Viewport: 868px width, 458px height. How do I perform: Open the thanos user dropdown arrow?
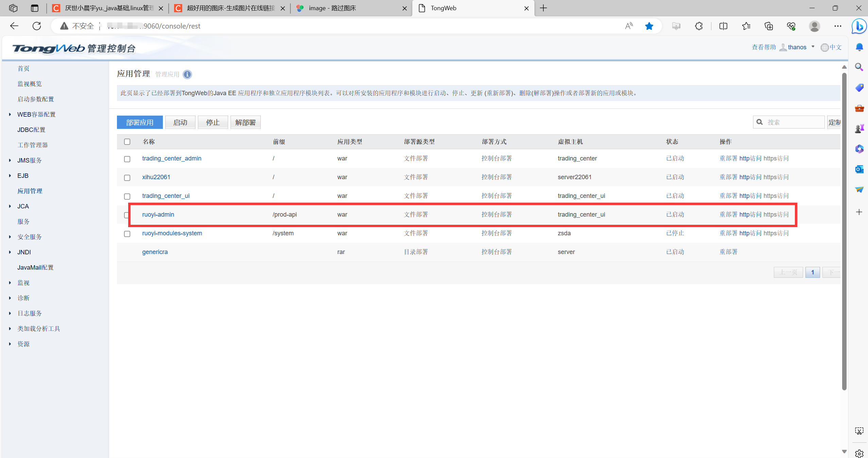pyautogui.click(x=813, y=47)
